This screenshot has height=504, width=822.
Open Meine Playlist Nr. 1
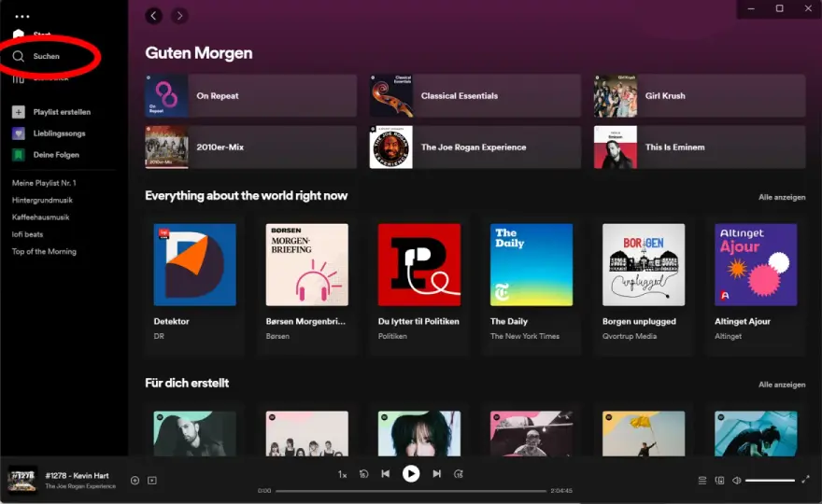tap(44, 183)
